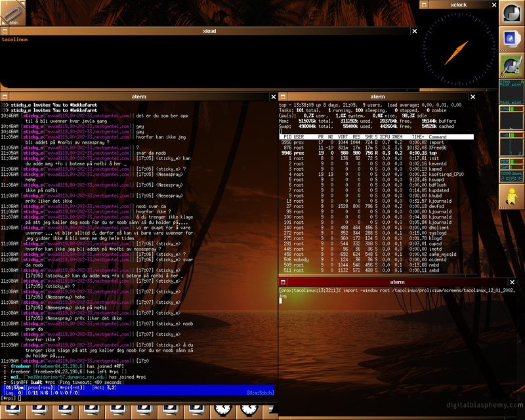The width and height of the screenshot is (525, 420).
Task: Click the yellow figure dock icon
Action: (x=512, y=197)
